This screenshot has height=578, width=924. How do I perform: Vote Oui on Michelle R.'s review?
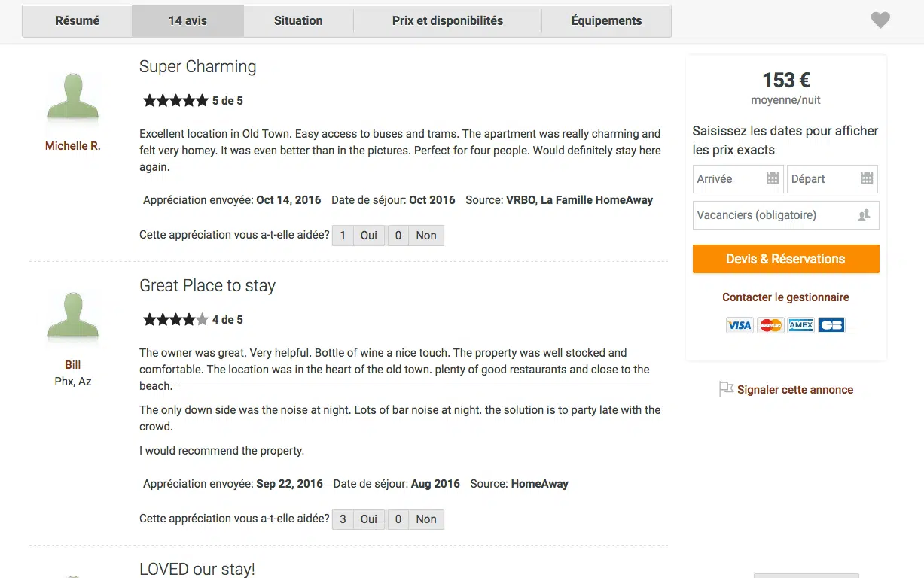[x=368, y=236]
